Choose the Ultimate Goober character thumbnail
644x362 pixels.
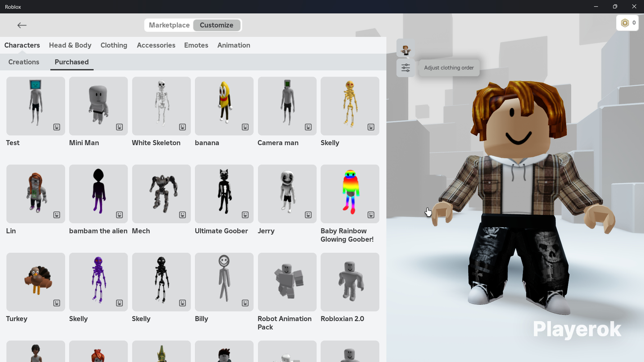[x=224, y=194]
